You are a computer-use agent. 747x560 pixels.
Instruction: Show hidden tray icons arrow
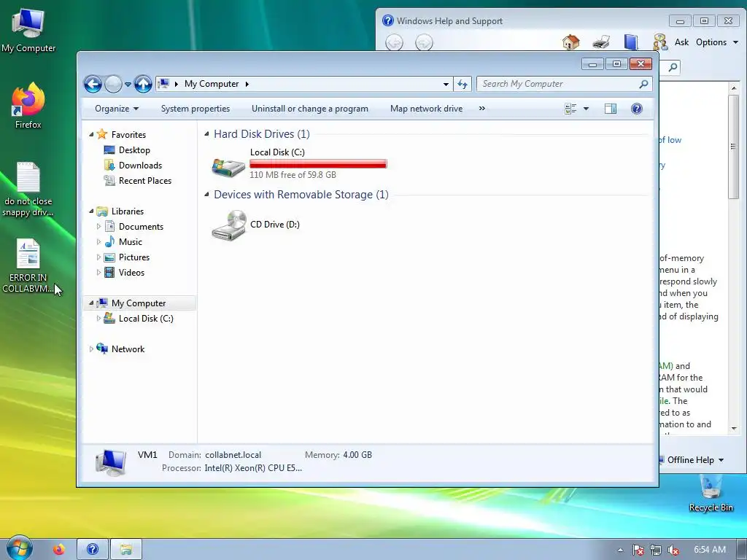[620, 550]
